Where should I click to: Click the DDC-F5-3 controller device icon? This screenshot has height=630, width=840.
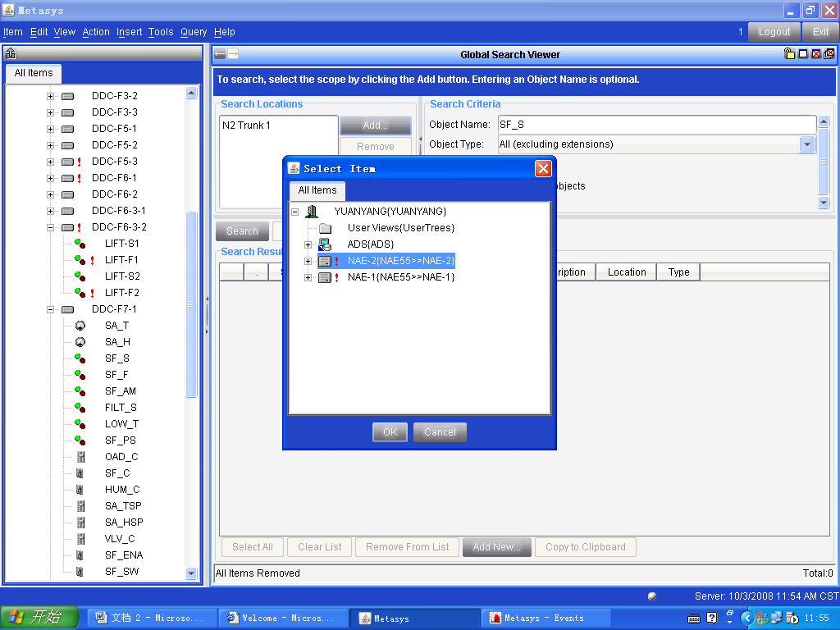(x=67, y=162)
